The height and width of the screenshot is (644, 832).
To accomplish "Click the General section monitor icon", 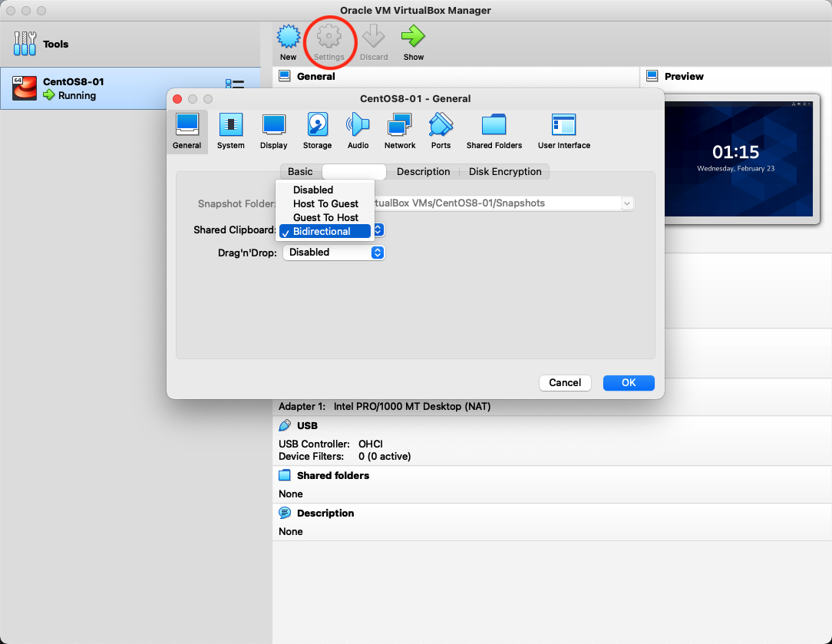I will click(x=285, y=76).
